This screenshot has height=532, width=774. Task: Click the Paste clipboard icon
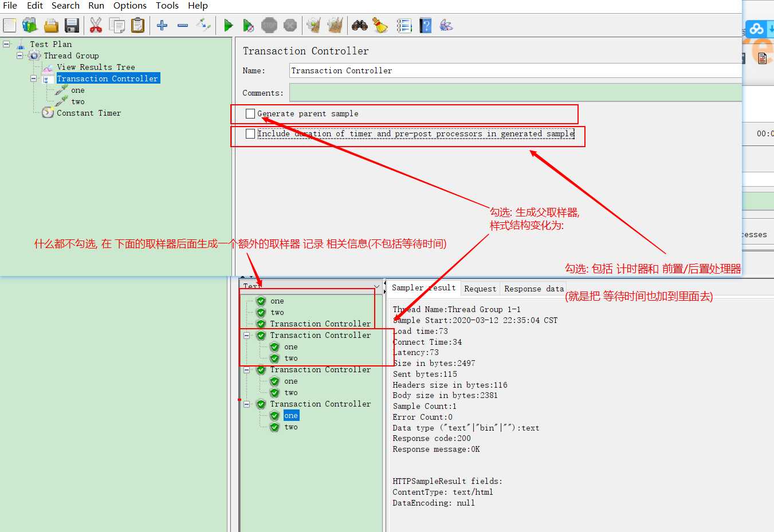tap(137, 25)
